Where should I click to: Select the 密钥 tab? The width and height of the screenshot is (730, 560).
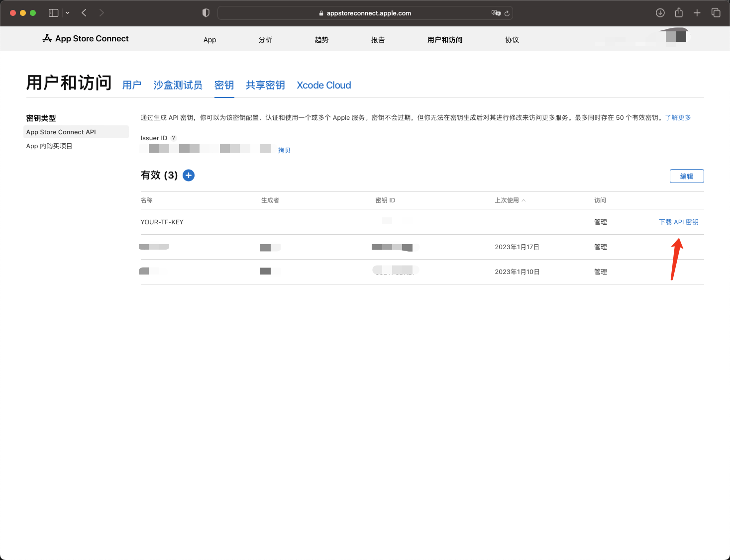(x=224, y=85)
